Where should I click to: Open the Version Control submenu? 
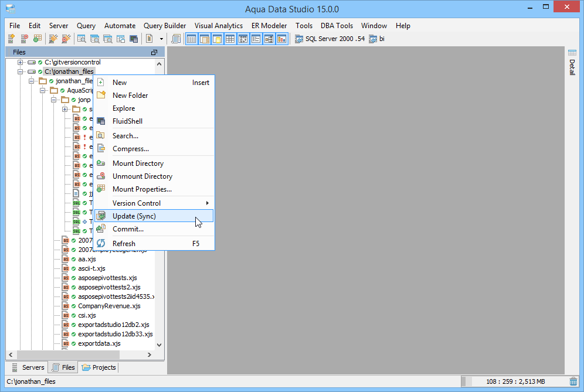pyautogui.click(x=154, y=203)
